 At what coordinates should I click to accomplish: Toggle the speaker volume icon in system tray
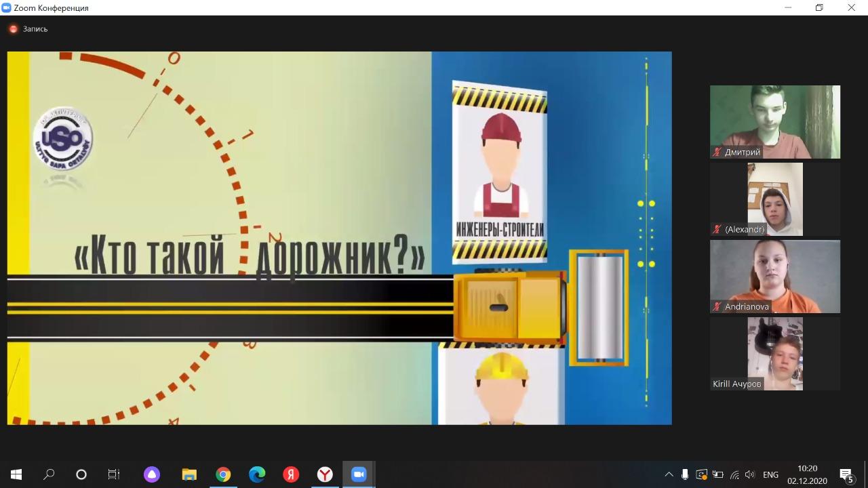click(x=749, y=474)
